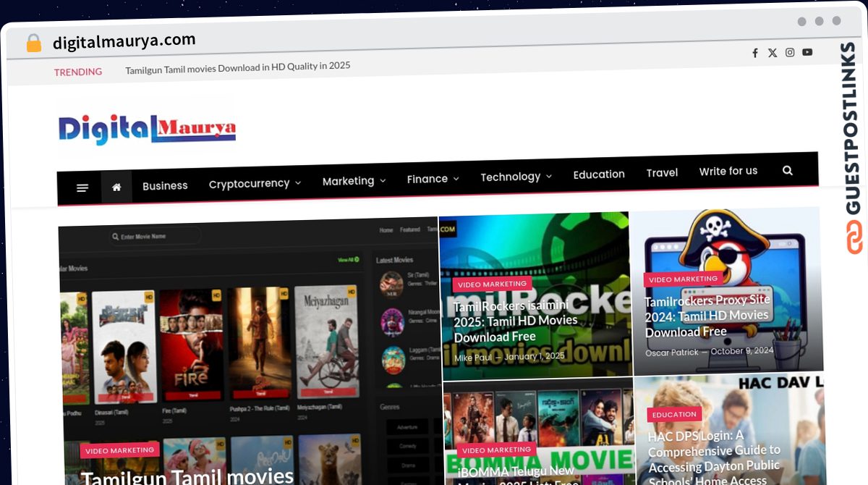Open Tamilrockers Proxy Site 2024 article

[x=707, y=316]
